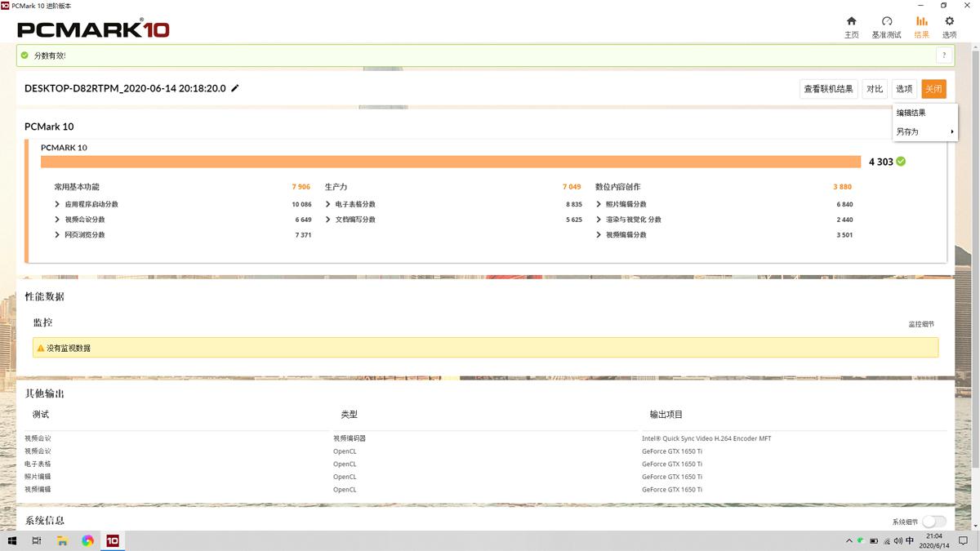
Task: Open the volume speaker tray icon
Action: pos(898,540)
